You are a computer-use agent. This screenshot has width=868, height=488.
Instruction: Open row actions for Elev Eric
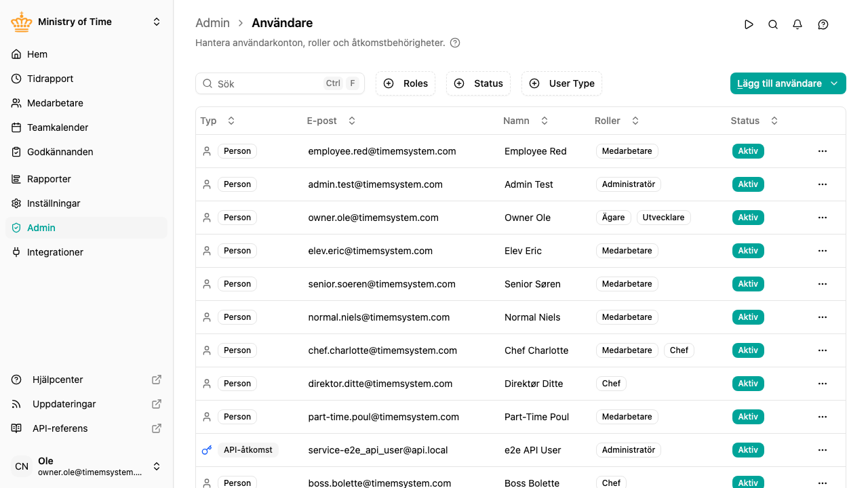tap(823, 251)
